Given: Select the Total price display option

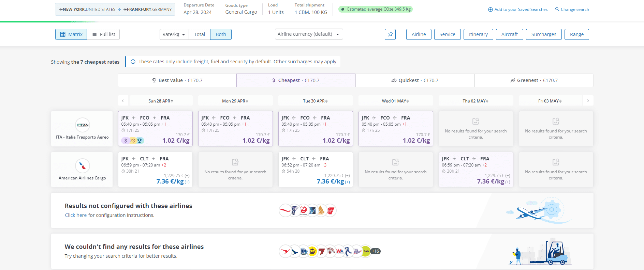Looking at the screenshot, I should (x=200, y=34).
